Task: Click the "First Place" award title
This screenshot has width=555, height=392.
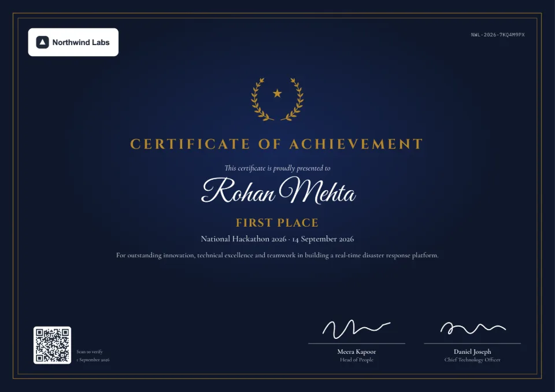Action: click(277, 223)
